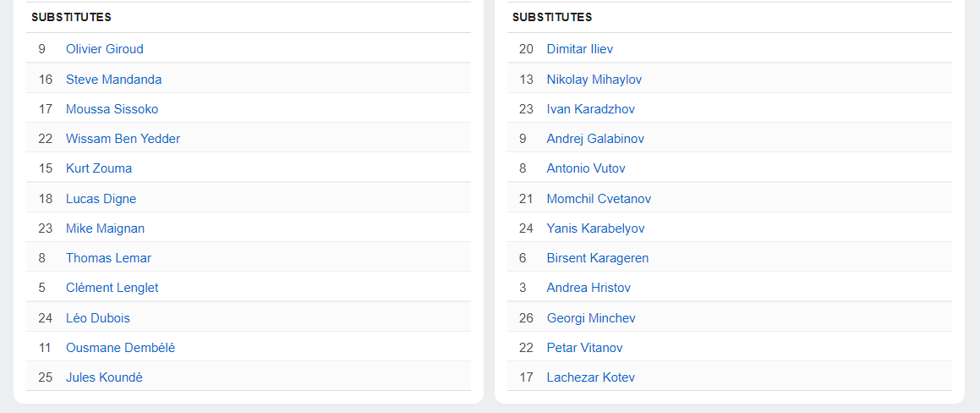
Task: Open Olivier Giroud's player page
Action: [105, 49]
